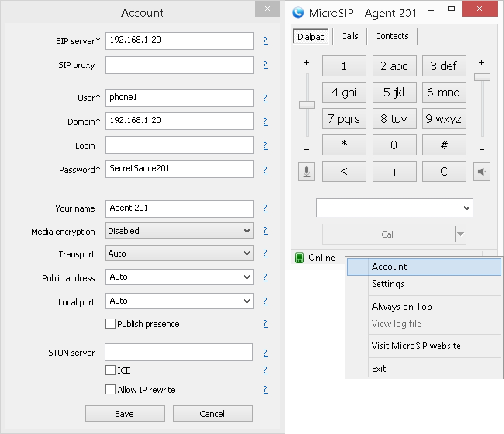504x434 pixels.
Task: Click the * key on the dialpad
Action: point(344,145)
